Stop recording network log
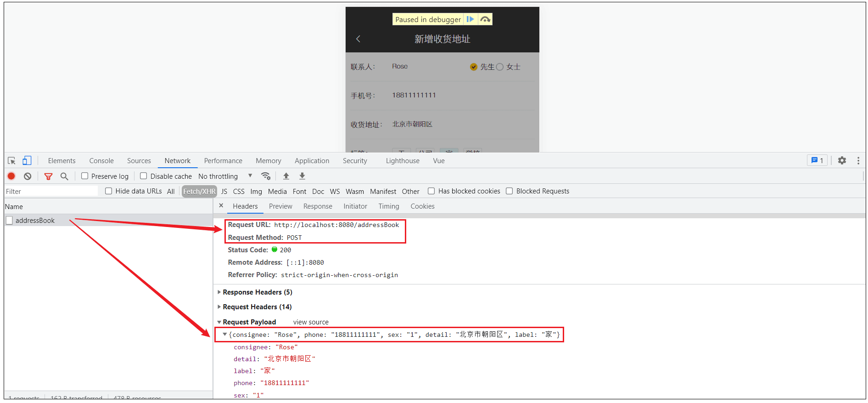 [11, 176]
